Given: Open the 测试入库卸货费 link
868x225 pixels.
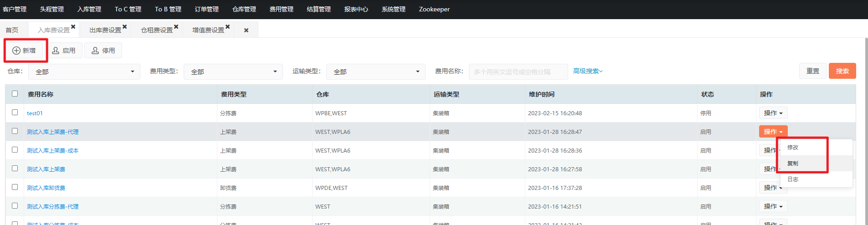Looking at the screenshot, I should [46, 188].
